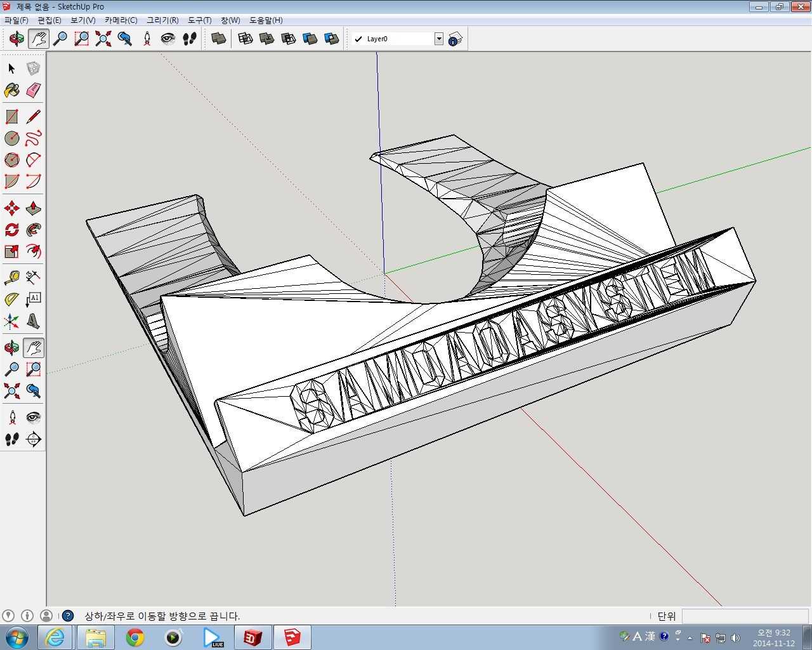This screenshot has width=812, height=650.
Task: Open the 도움말(H) menu
Action: coord(266,20)
